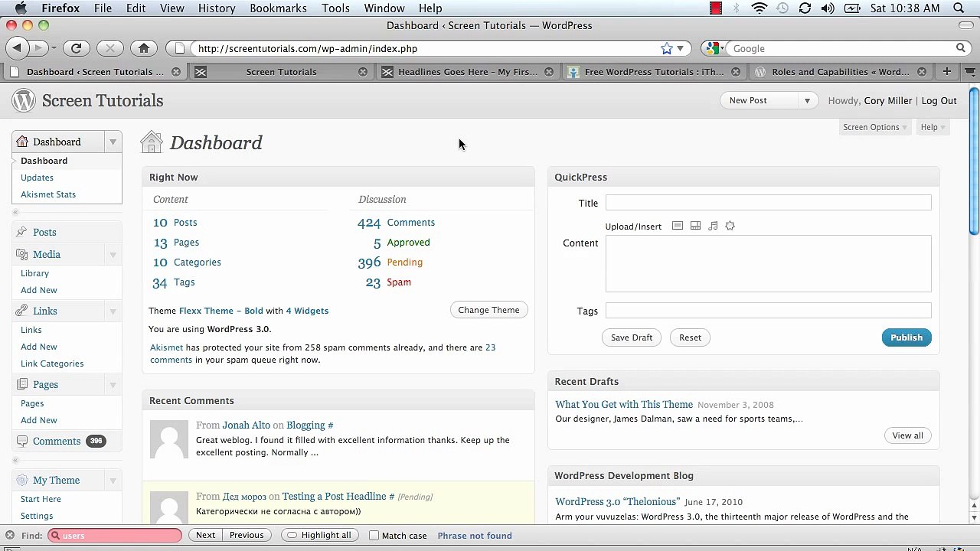
Task: Click the Find text field containing users
Action: [x=115, y=536]
